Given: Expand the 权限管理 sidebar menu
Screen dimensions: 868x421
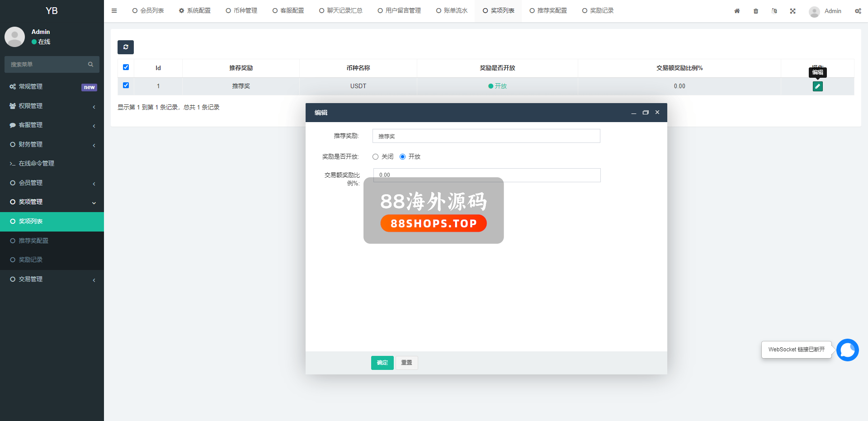Looking at the screenshot, I should 52,106.
